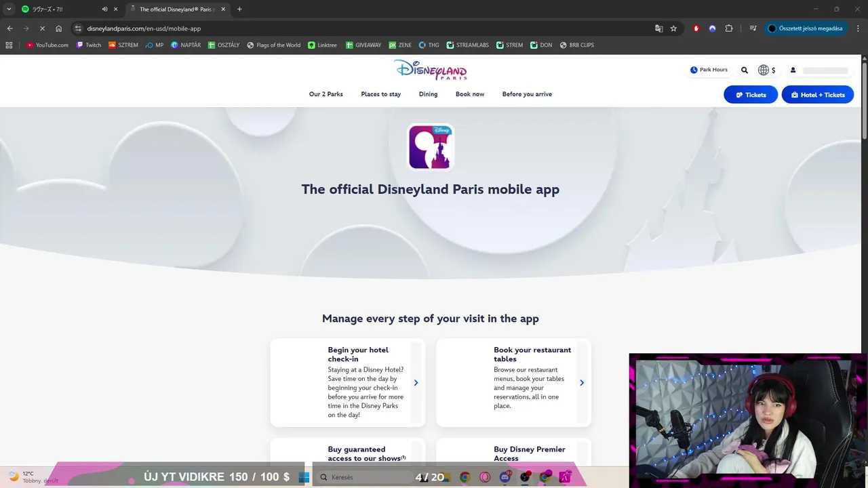Image resolution: width=868 pixels, height=488 pixels.
Task: Open the site search magnifier icon
Action: (745, 70)
